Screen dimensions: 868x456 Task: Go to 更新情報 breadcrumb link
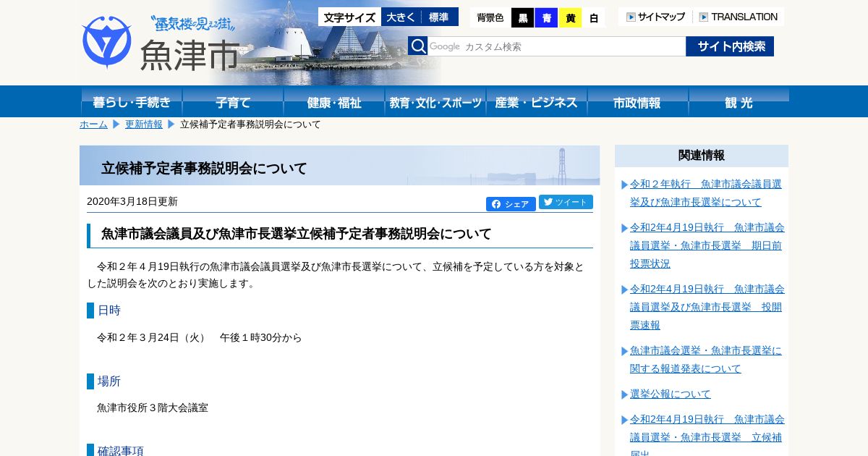144,124
